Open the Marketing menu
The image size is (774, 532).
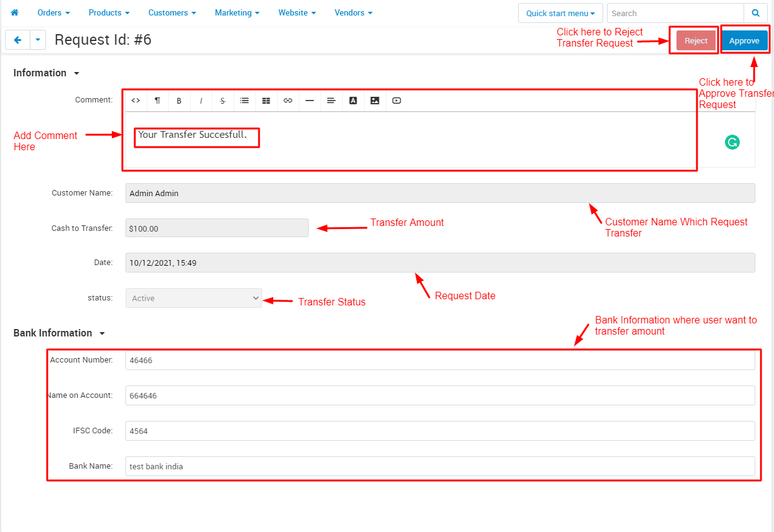(x=237, y=12)
